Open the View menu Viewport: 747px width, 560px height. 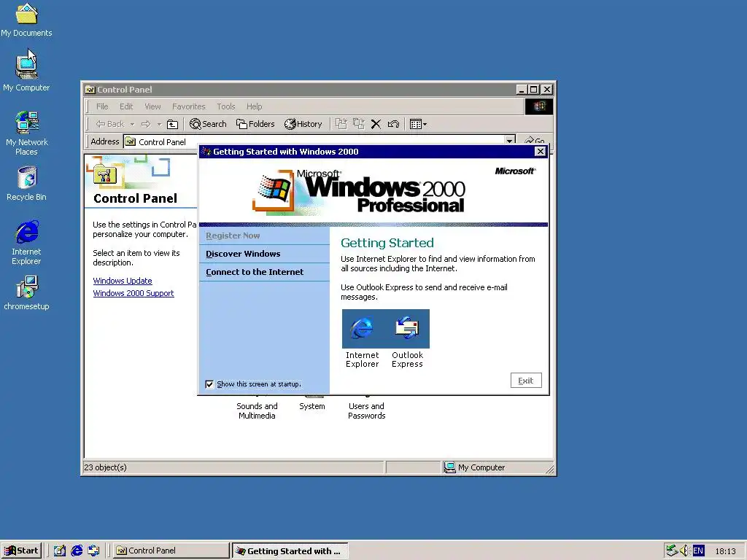pos(152,106)
